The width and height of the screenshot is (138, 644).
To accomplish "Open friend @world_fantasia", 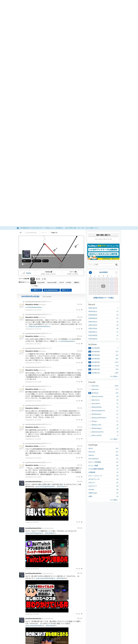I will click(x=97, y=396).
